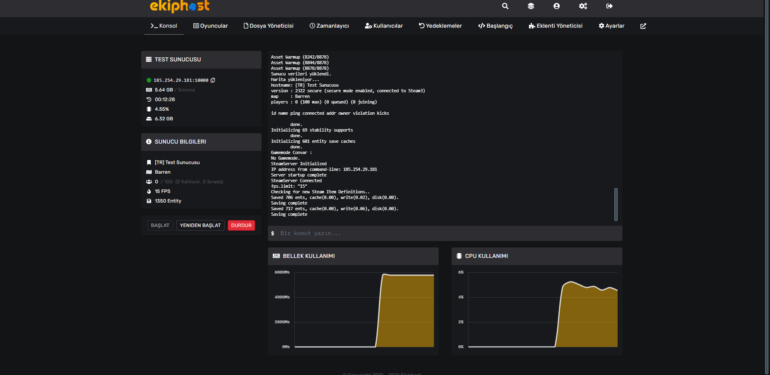Viewport: 770px width, 375px height.
Task: Open the Başlangıç tab
Action: tap(495, 26)
